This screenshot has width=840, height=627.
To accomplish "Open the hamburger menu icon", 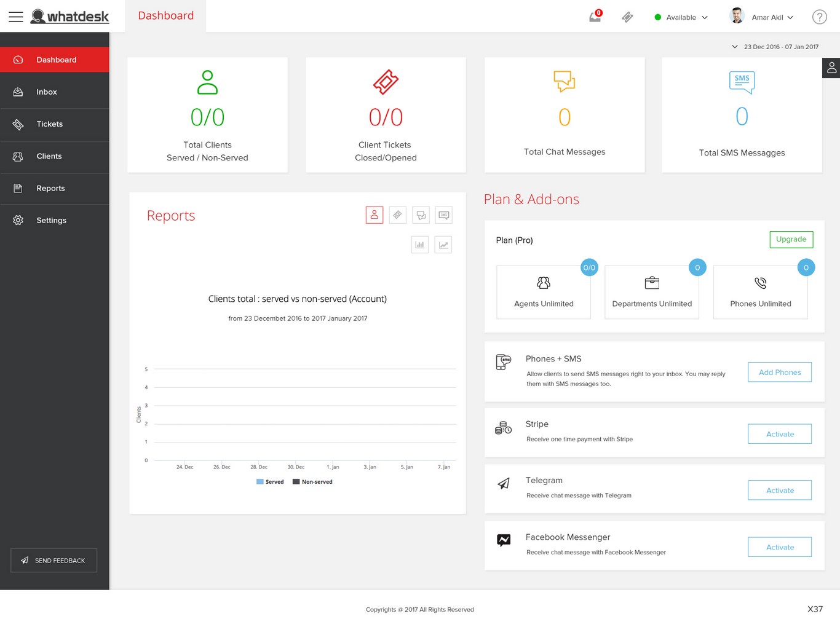I will [x=16, y=17].
